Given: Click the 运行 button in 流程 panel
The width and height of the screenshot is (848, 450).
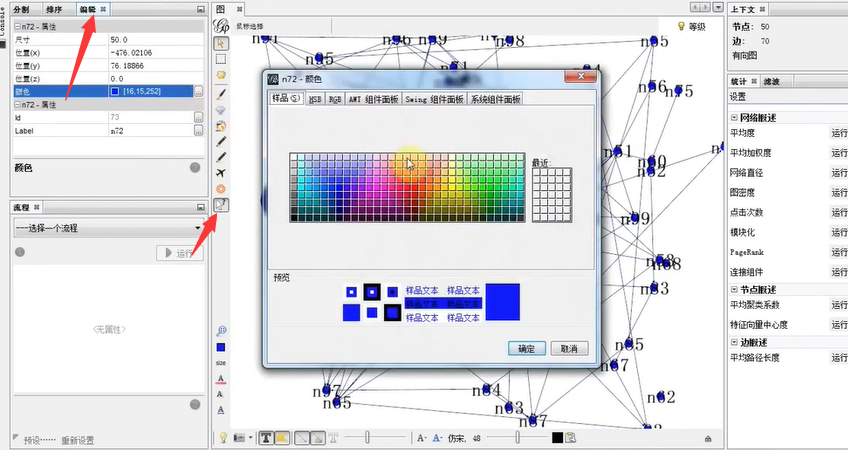Looking at the screenshot, I should pos(180,253).
